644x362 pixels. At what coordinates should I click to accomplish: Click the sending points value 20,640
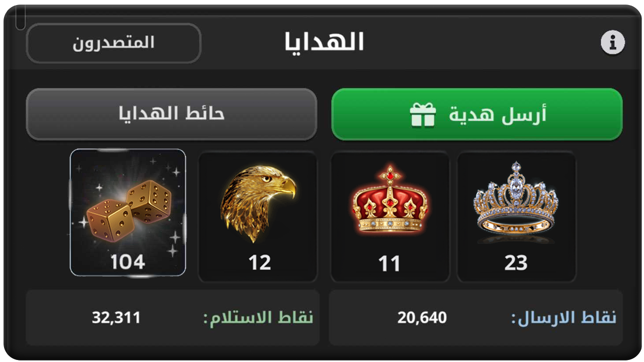tap(422, 318)
